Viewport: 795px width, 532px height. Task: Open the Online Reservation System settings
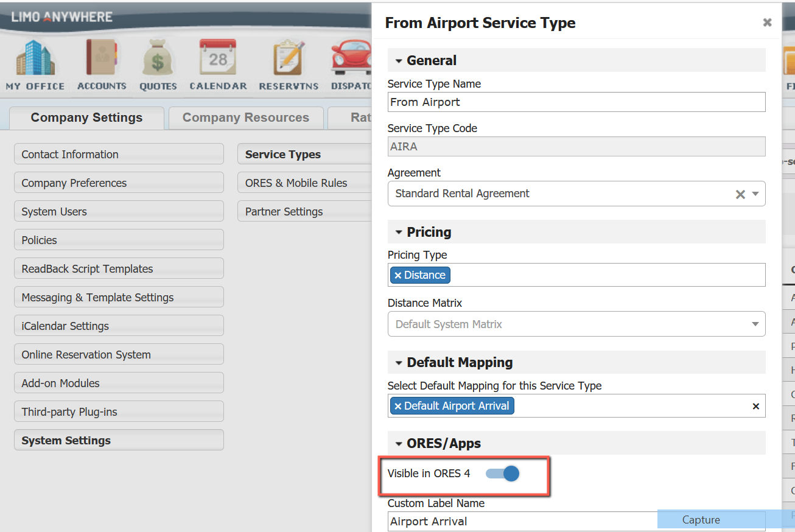tap(118, 354)
